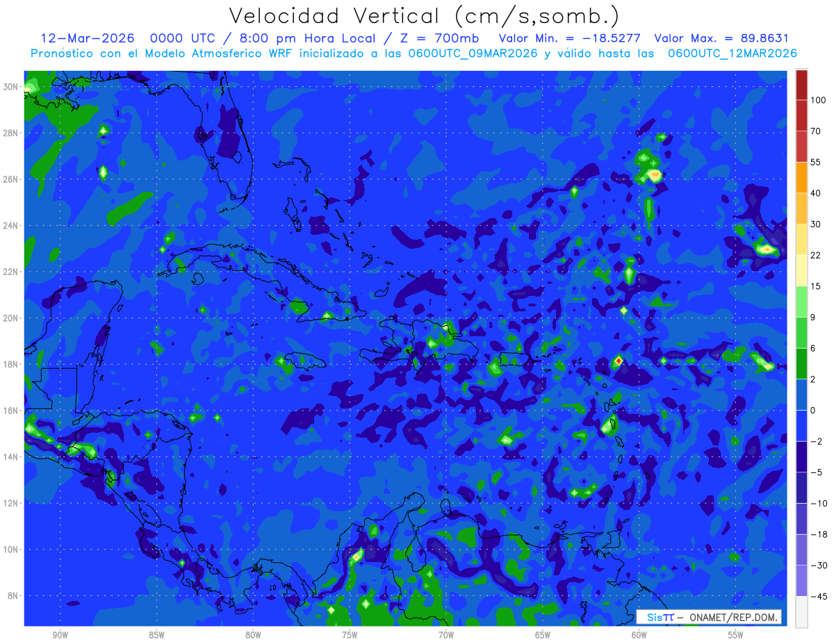Click the legend value 100
Image resolution: width=834 pixels, height=644 pixels.
818,101
